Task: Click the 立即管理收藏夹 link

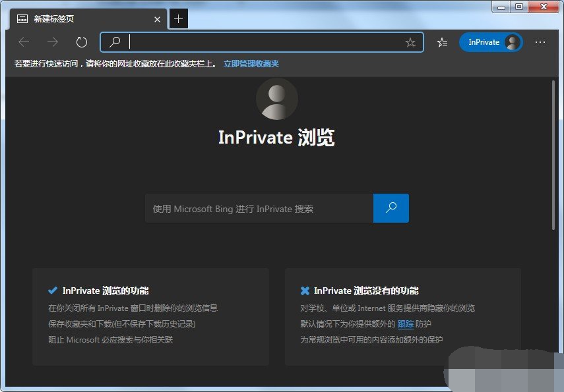Action: tap(251, 64)
